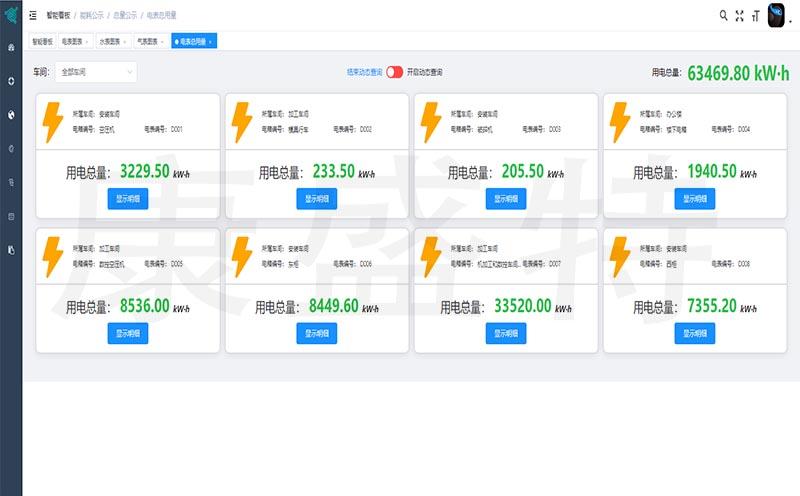This screenshot has height=496, width=800.
Task: Show details for the 8449.60 kW·h card
Action: tap(317, 333)
